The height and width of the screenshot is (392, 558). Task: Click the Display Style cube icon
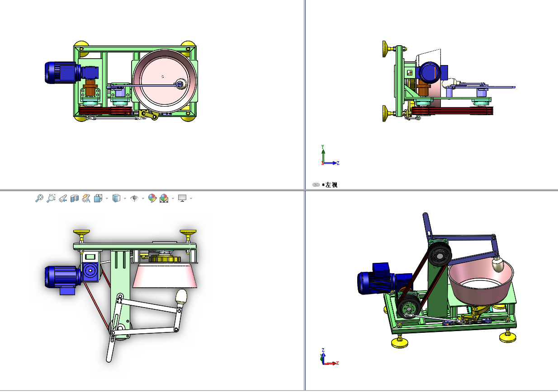pos(116,198)
